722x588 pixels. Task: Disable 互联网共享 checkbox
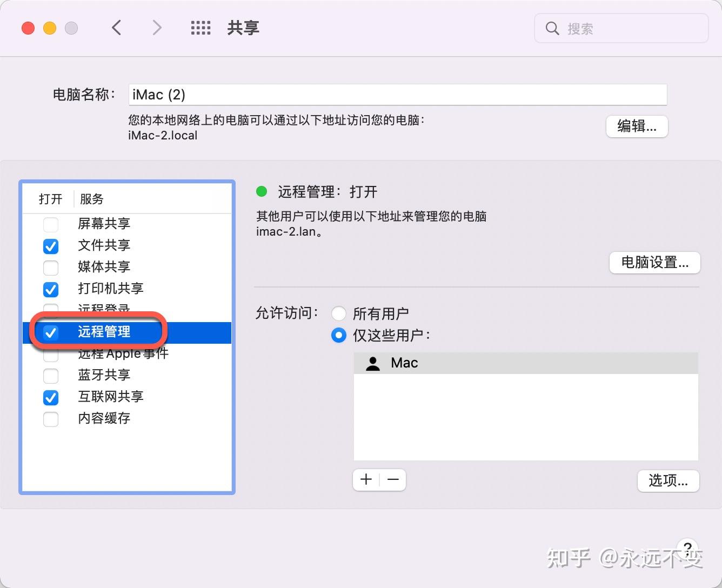coord(50,397)
